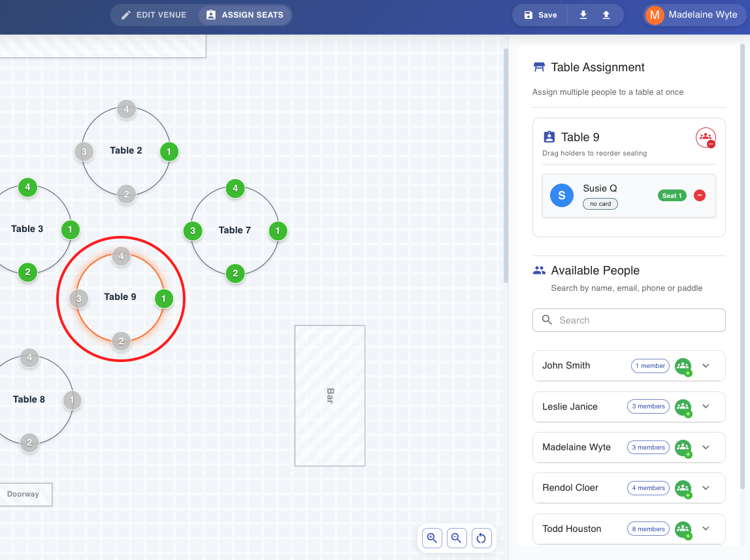This screenshot has height=560, width=750.
Task: Click the floor plan vertical scrollbar
Action: pos(506,165)
